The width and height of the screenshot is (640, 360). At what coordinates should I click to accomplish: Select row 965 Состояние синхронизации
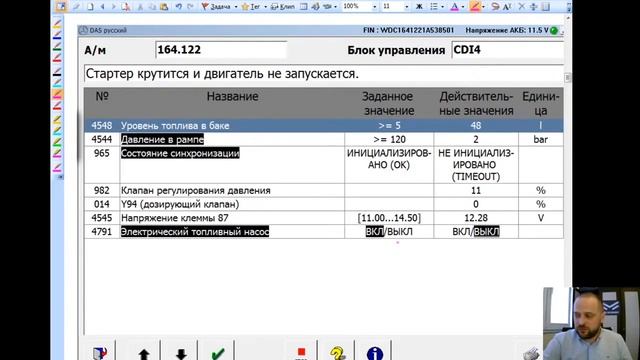tap(324, 165)
